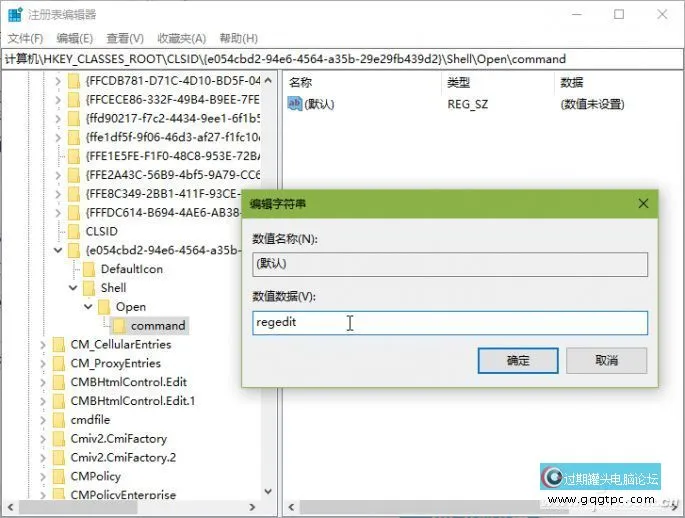The width and height of the screenshot is (685, 518).
Task: Select folder icon of {FFFDC614-B694-4AE6 key
Action: point(74,212)
